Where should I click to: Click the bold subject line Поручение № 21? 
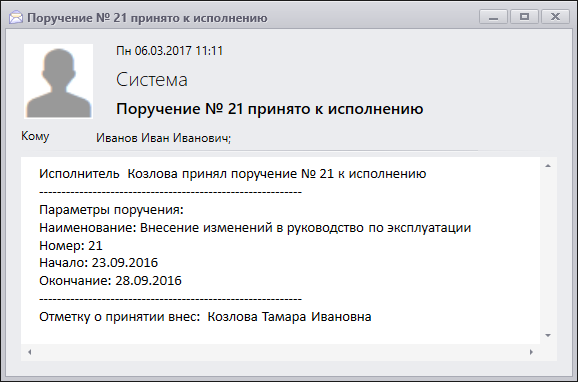[269, 109]
